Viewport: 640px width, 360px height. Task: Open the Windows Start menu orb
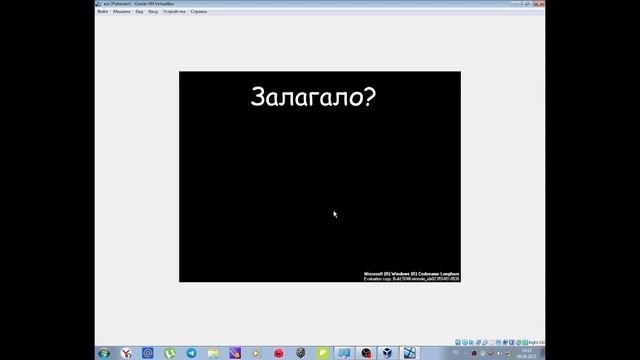[x=104, y=353]
